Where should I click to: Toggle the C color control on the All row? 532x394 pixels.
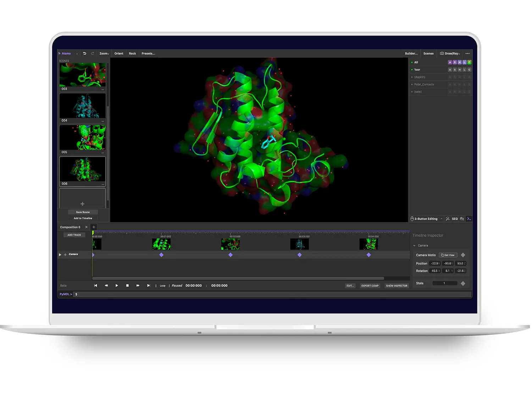coord(469,62)
